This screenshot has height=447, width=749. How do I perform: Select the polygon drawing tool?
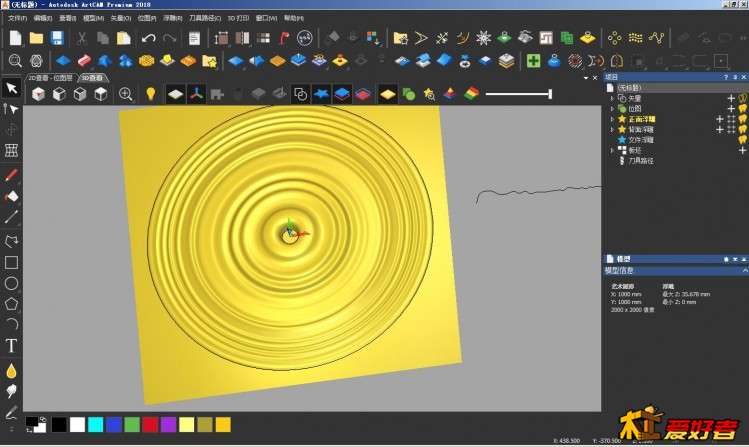pyautogui.click(x=12, y=304)
